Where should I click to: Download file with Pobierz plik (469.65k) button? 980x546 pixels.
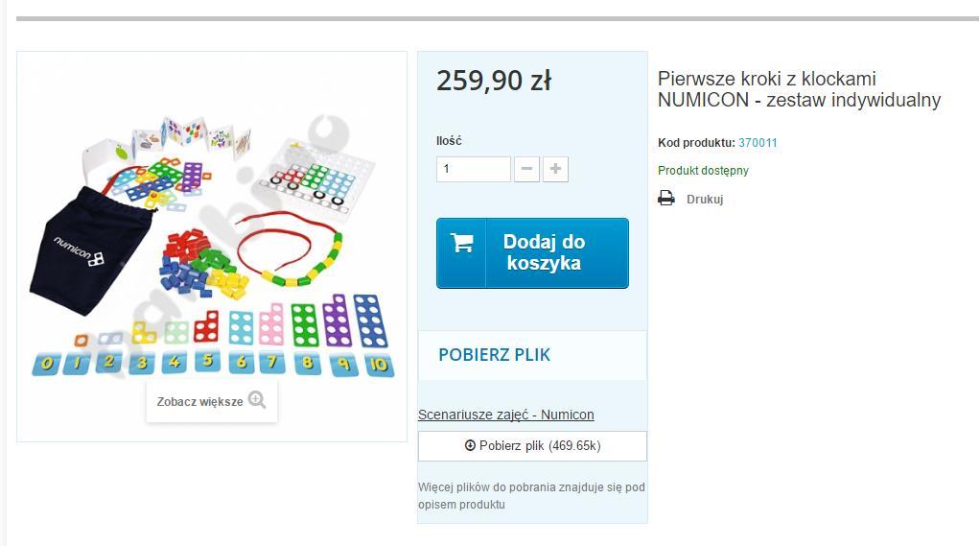532,446
